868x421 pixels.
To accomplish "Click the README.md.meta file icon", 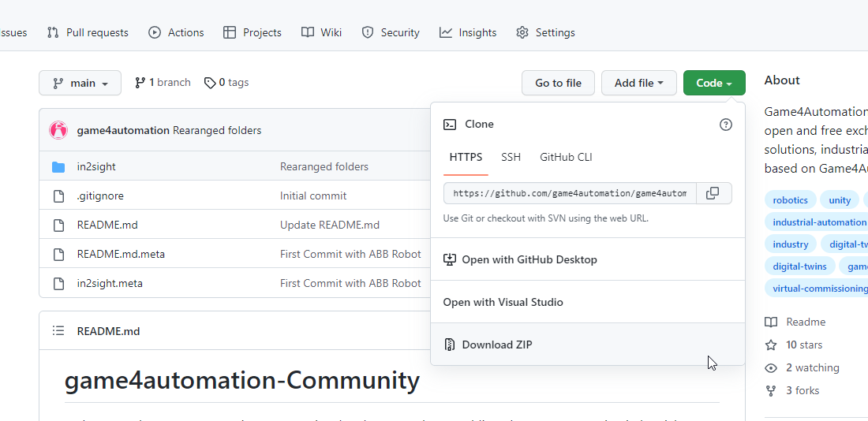I will 58,255.
